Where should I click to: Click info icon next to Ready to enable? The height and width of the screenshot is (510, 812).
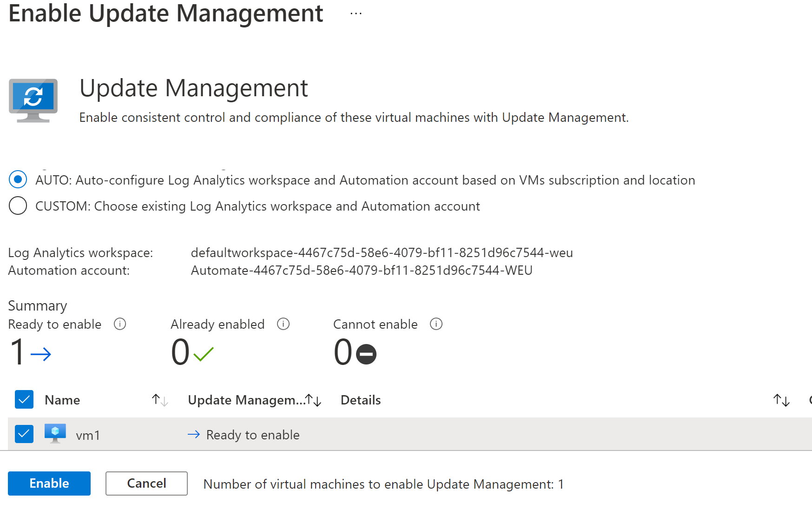pyautogui.click(x=120, y=324)
